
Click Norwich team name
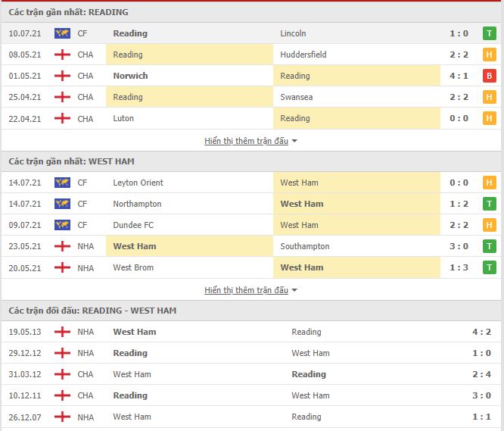130,76
